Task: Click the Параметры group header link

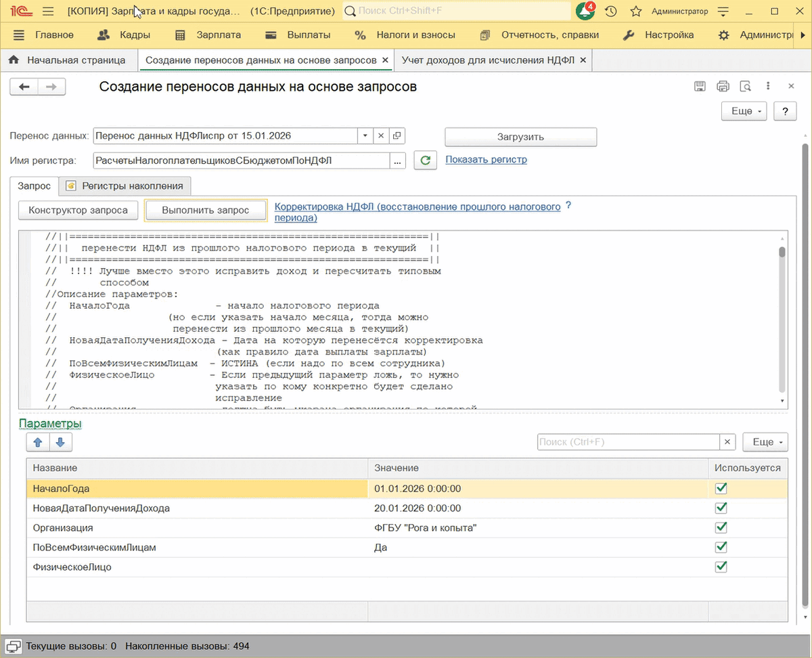Action: tap(51, 424)
